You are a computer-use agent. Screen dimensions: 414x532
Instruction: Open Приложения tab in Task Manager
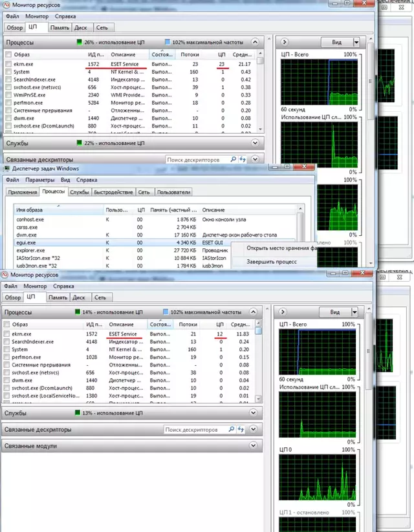pyautogui.click(x=23, y=192)
